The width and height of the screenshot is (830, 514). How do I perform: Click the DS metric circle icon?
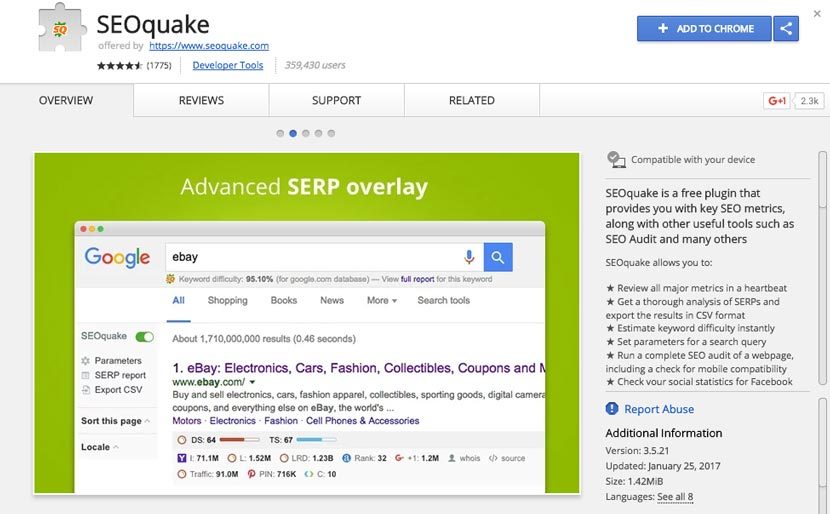182,440
